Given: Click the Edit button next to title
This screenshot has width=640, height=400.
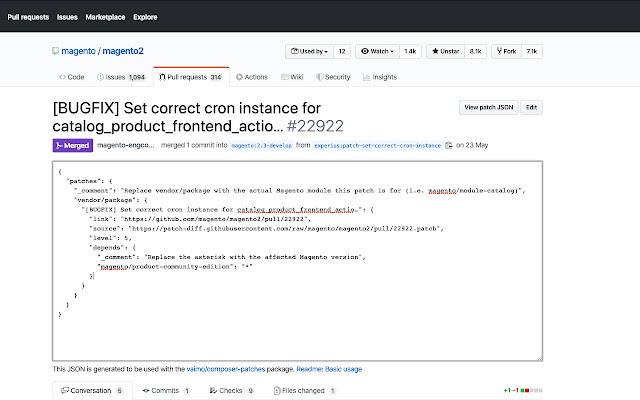Looking at the screenshot, I should point(533,107).
